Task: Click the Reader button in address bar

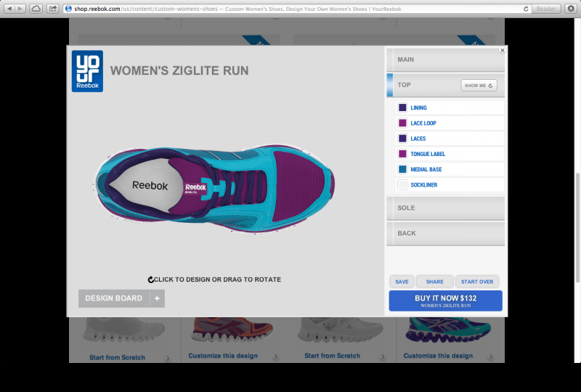Action: [x=546, y=9]
